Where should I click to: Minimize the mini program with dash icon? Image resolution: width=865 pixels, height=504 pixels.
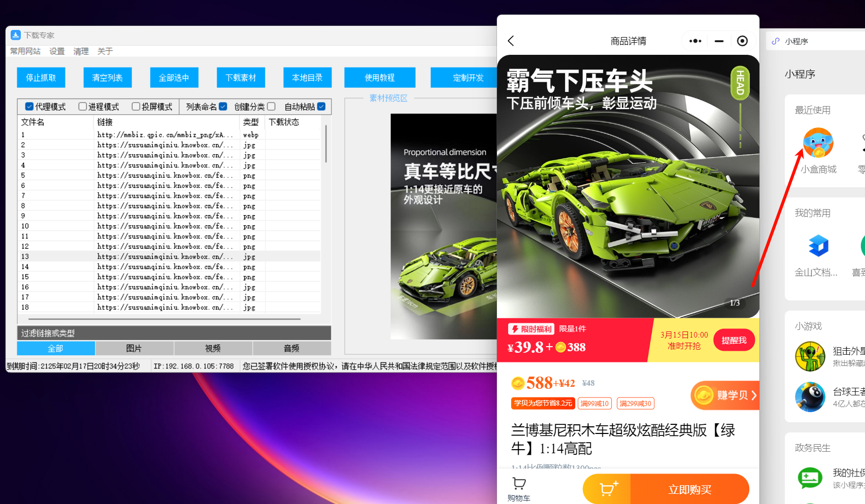pos(719,41)
